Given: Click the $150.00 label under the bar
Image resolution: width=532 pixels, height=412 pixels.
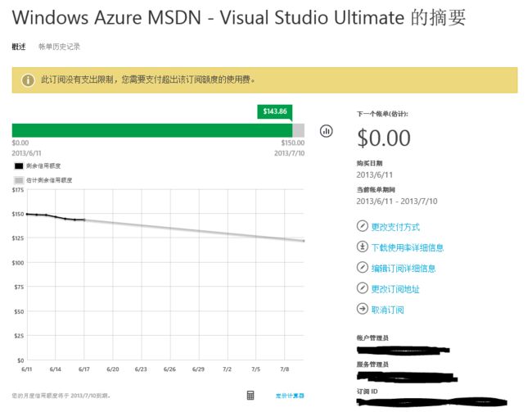Looking at the screenshot, I should point(292,143).
